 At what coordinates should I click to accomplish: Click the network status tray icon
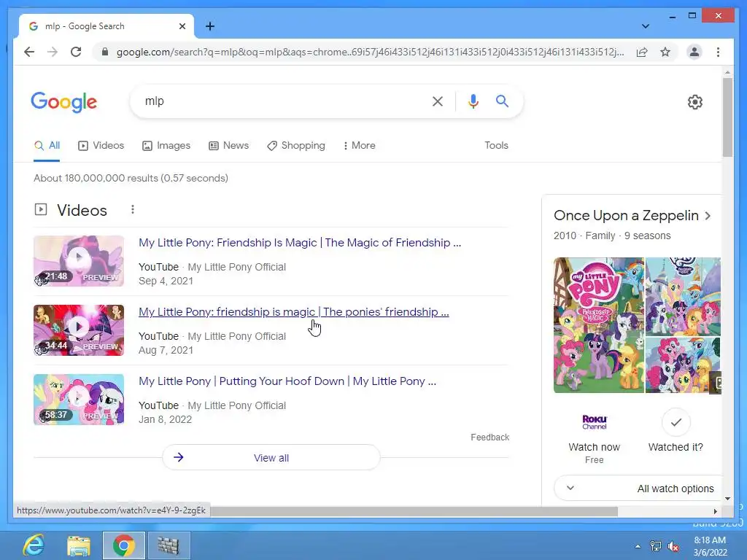coord(656,546)
